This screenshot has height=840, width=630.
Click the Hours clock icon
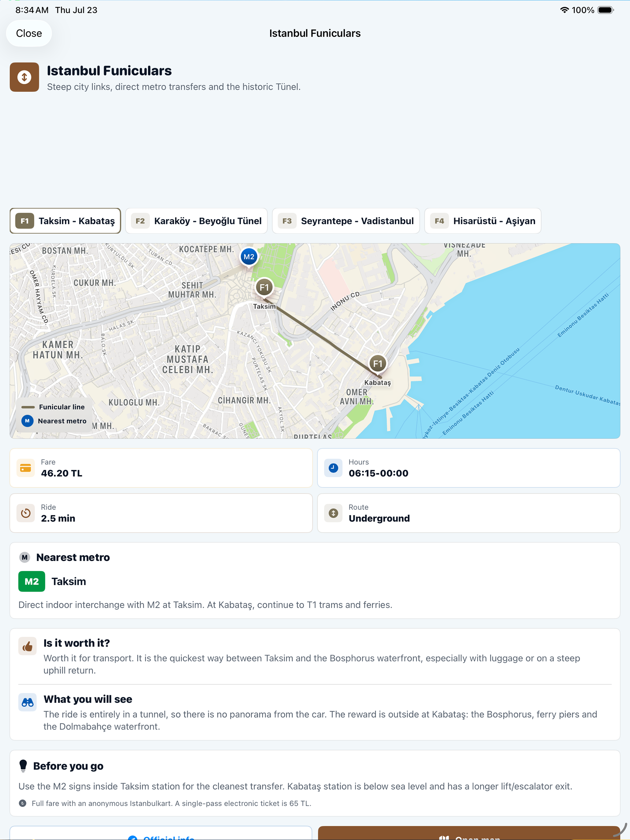click(x=333, y=468)
